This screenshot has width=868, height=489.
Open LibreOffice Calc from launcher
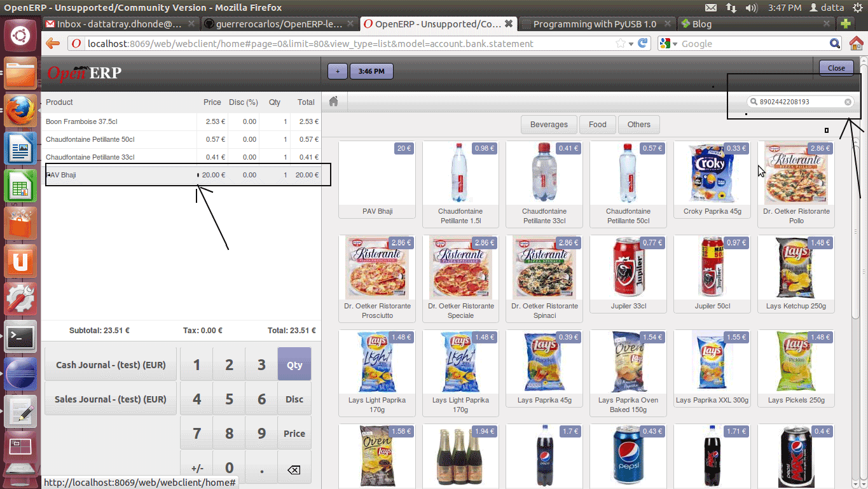(x=20, y=186)
